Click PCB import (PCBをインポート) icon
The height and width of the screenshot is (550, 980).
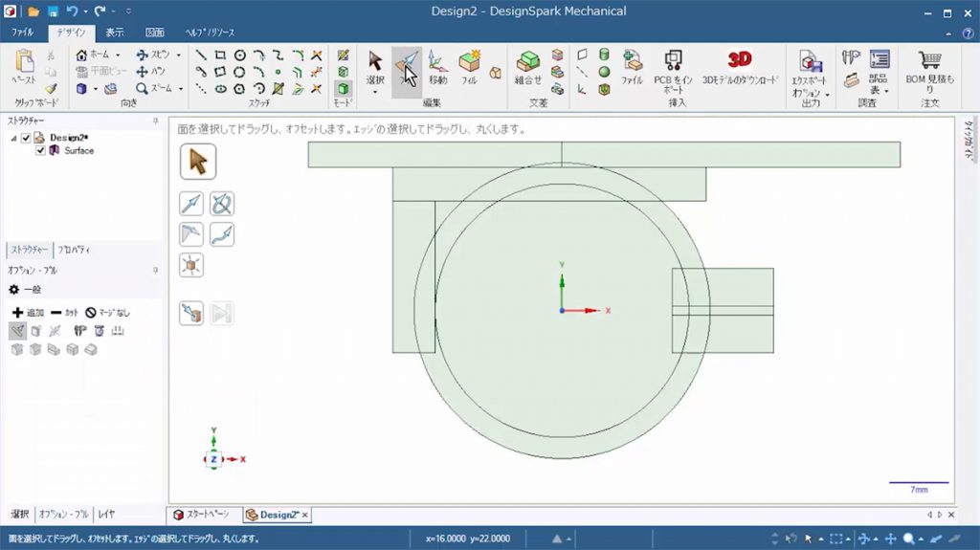(x=673, y=65)
